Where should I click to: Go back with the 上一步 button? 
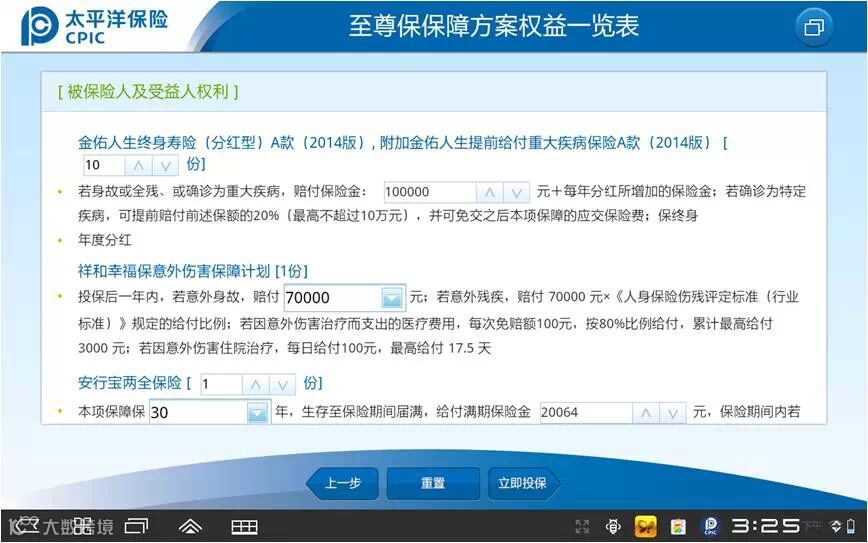click(x=342, y=483)
